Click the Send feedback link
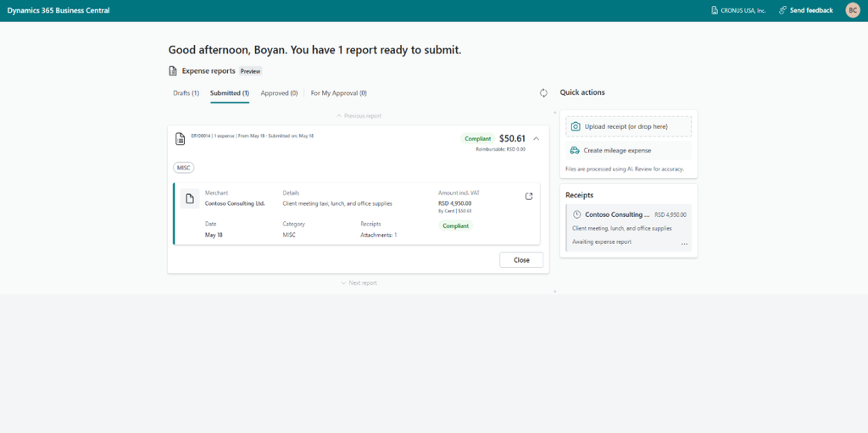Viewport: 868px width, 433px height. (x=805, y=10)
